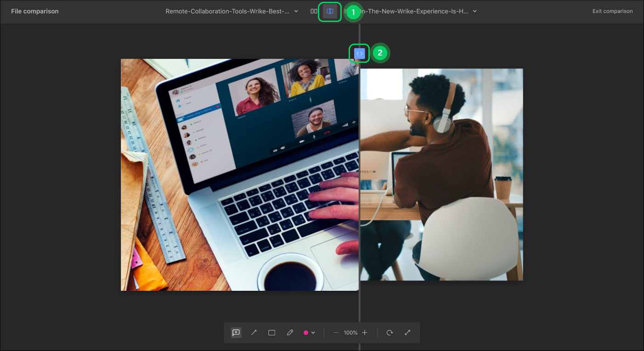The image size is (644, 351).
Task: Select the add comment tool
Action: click(236, 333)
